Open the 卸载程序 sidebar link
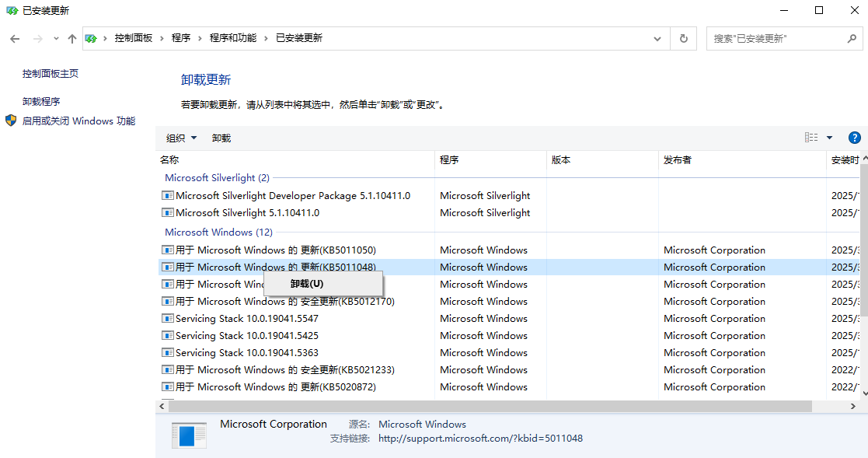 [41, 101]
